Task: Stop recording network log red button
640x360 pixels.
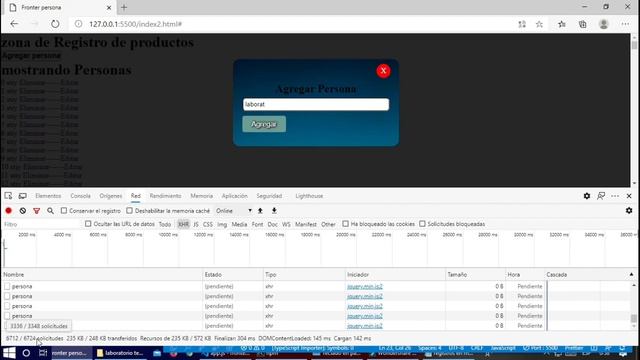Action: coord(9,211)
